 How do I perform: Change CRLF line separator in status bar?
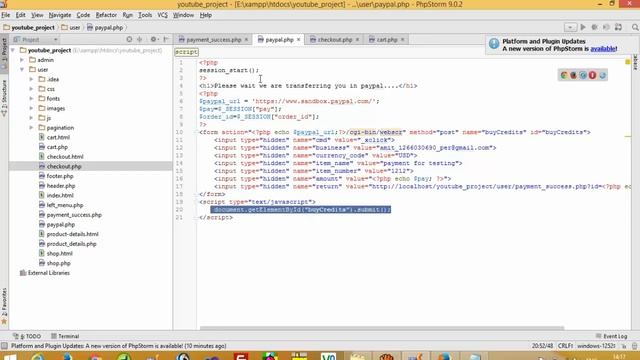[x=565, y=346]
